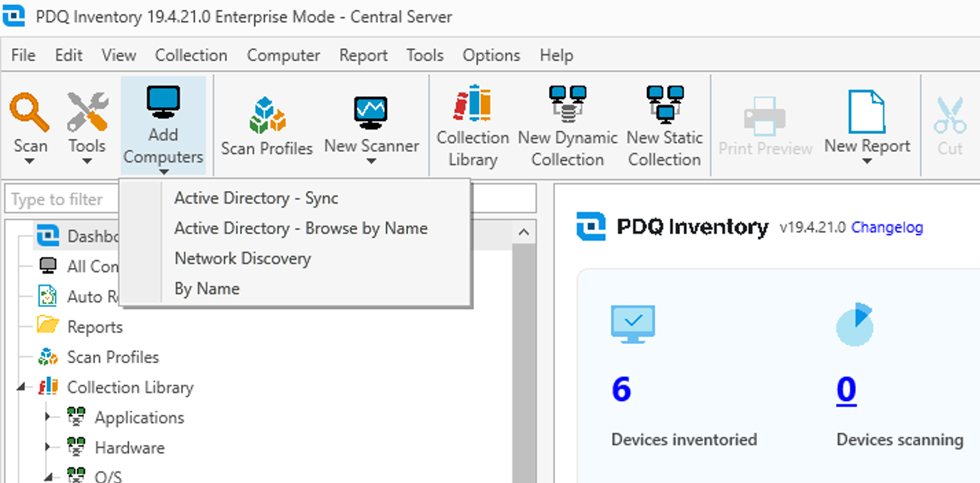The width and height of the screenshot is (980, 483).
Task: Open the Collection menu
Action: point(191,55)
